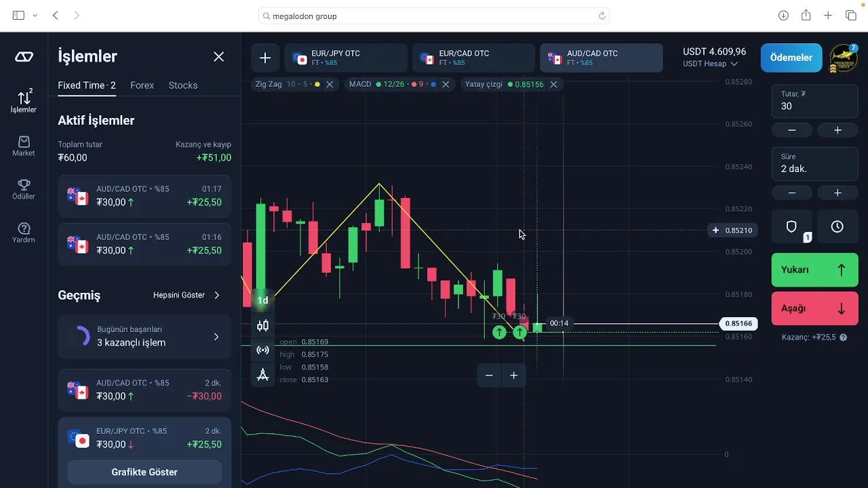The height and width of the screenshot is (488, 868).
Task: Click the Ödemeler button
Action: pyautogui.click(x=791, y=58)
